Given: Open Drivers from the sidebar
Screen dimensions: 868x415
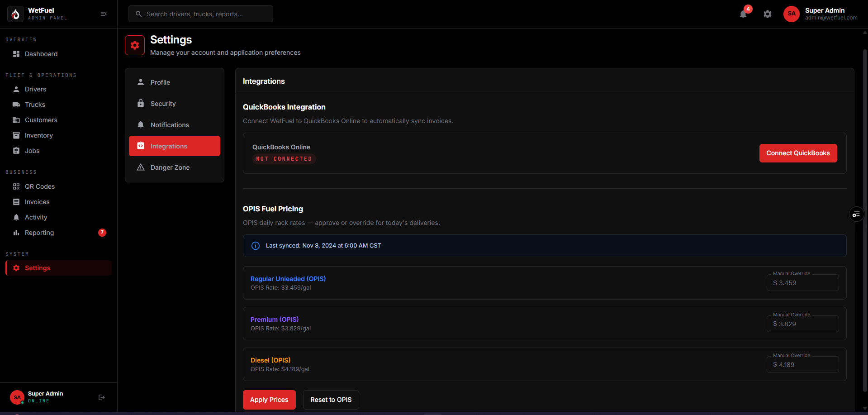Looking at the screenshot, I should pos(58,89).
